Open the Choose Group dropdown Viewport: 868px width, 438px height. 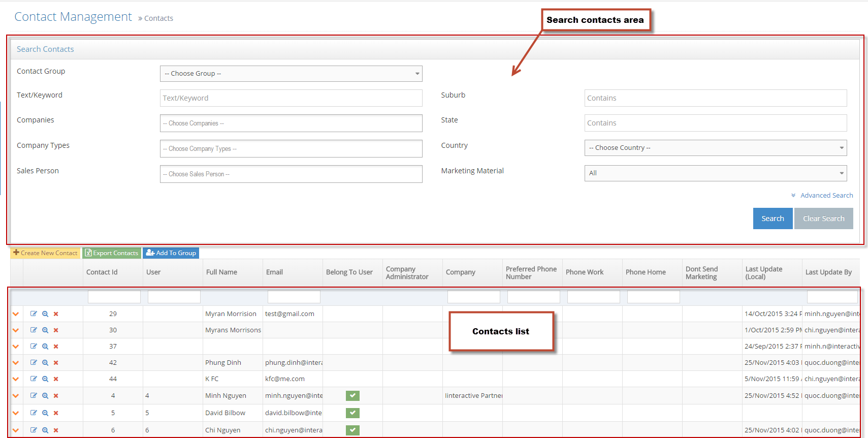291,74
